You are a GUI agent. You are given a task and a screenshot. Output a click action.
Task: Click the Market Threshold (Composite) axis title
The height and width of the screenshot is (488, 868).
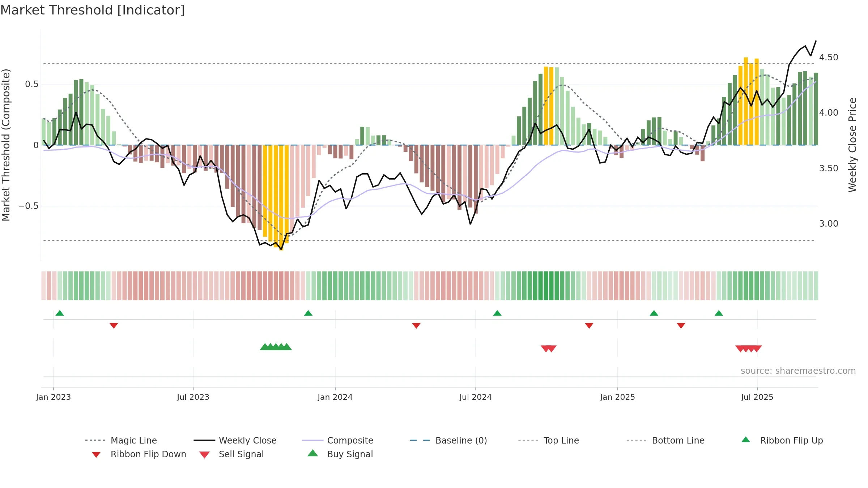[x=6, y=145]
